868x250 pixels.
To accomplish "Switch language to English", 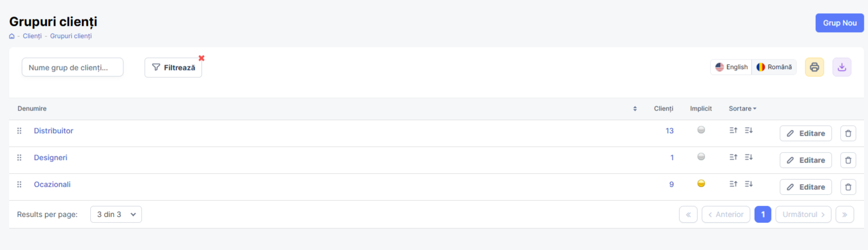I will point(731,67).
